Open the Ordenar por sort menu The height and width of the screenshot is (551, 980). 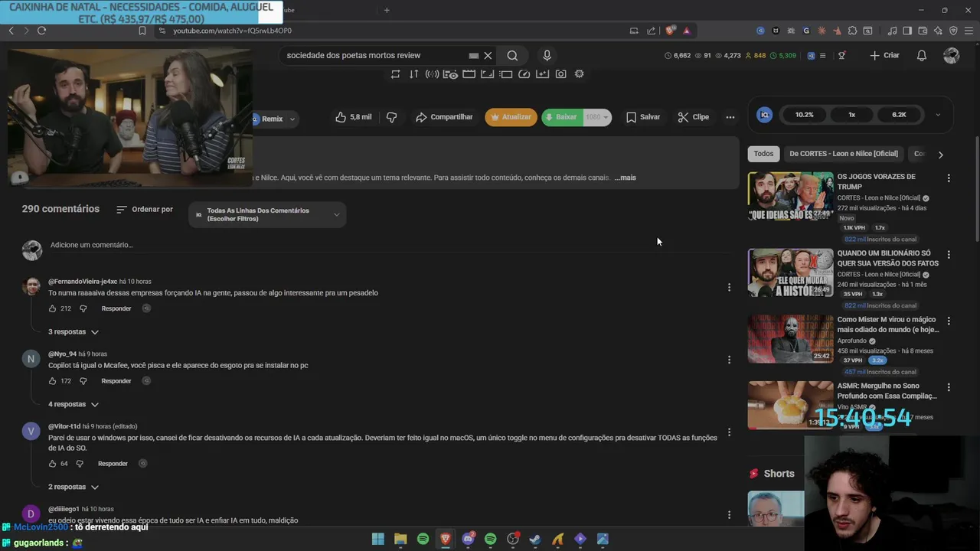145,210
